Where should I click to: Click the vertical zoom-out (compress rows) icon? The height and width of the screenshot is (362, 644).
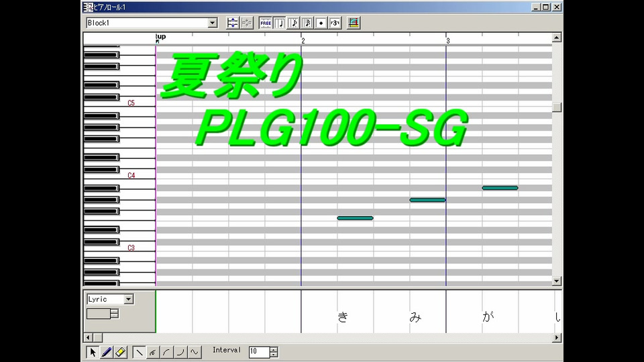click(x=246, y=23)
